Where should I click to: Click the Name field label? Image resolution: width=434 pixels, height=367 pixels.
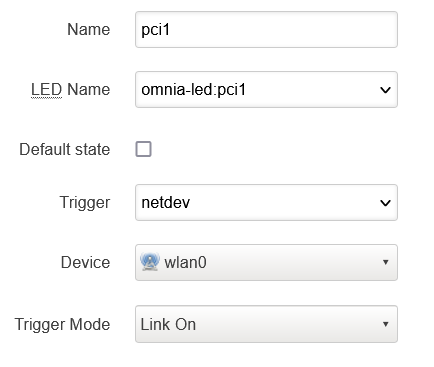[89, 29]
